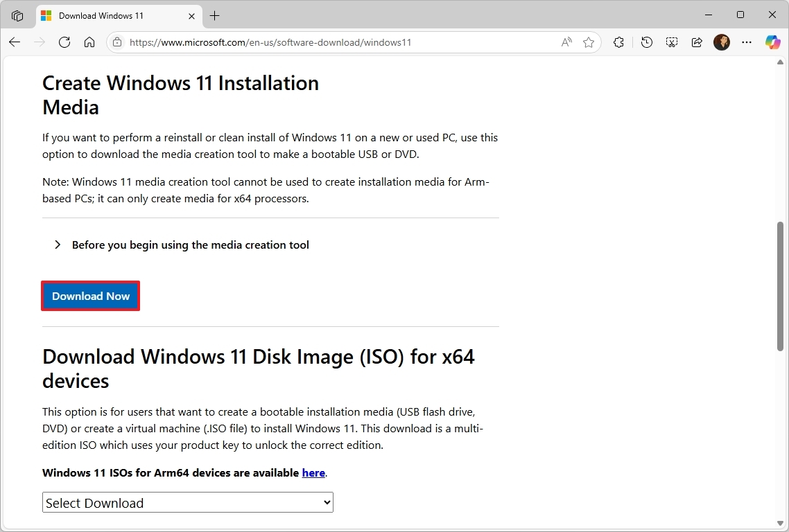Open Copilot in the browser toolbar
The width and height of the screenshot is (789, 532).
772,42
